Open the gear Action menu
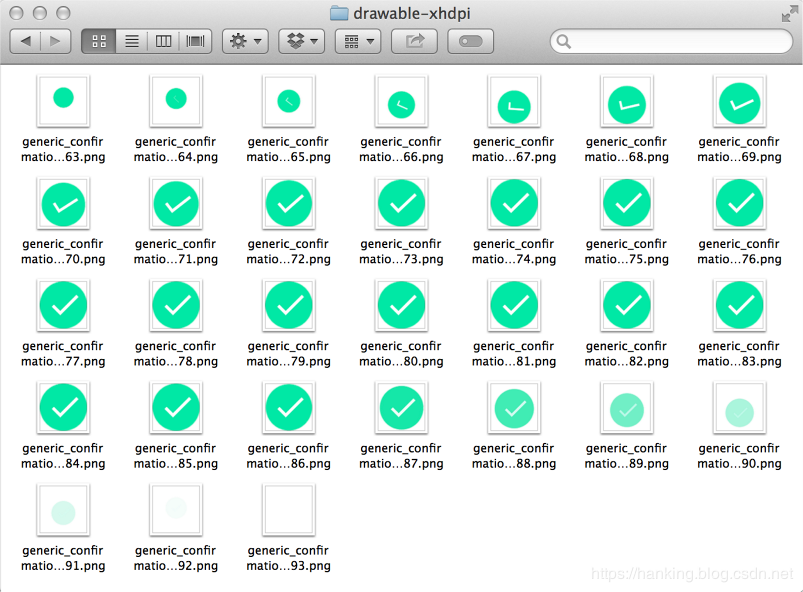The height and width of the screenshot is (592, 803). pyautogui.click(x=245, y=41)
